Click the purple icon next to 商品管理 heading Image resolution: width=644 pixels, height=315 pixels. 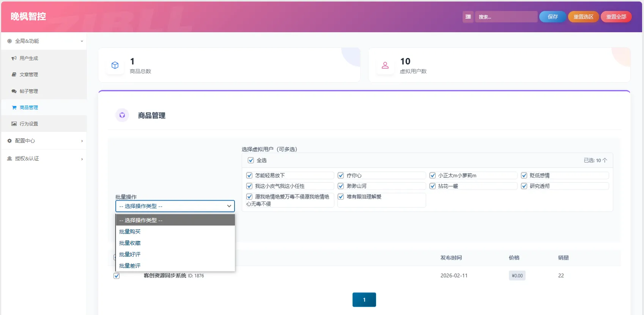[122, 115]
